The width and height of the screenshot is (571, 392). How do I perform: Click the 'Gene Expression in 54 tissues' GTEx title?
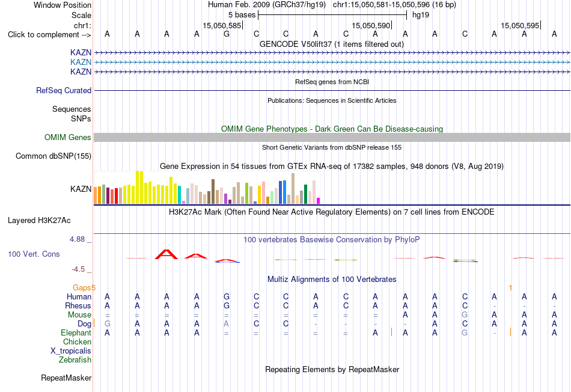coord(332,166)
